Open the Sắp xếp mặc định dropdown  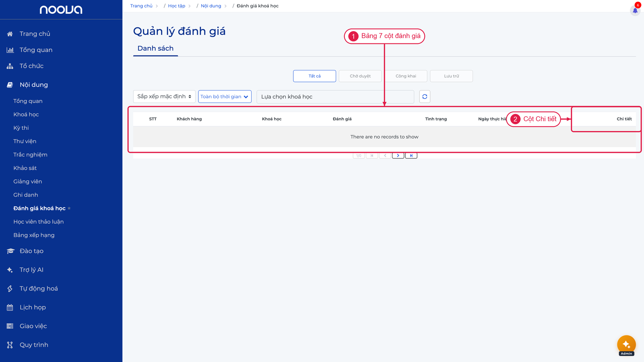tap(164, 97)
